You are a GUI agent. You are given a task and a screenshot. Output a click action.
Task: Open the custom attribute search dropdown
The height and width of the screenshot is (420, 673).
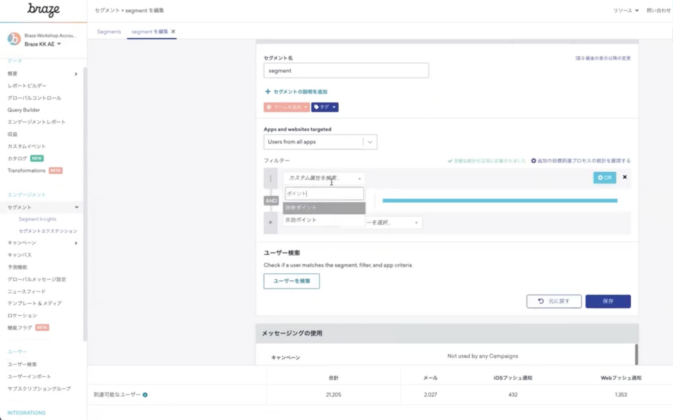tap(324, 178)
